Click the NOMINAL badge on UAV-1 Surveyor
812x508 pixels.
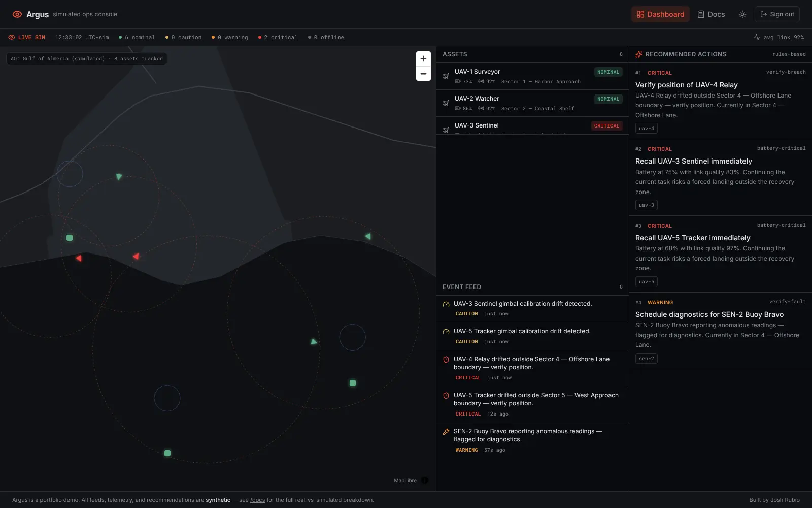(x=608, y=72)
